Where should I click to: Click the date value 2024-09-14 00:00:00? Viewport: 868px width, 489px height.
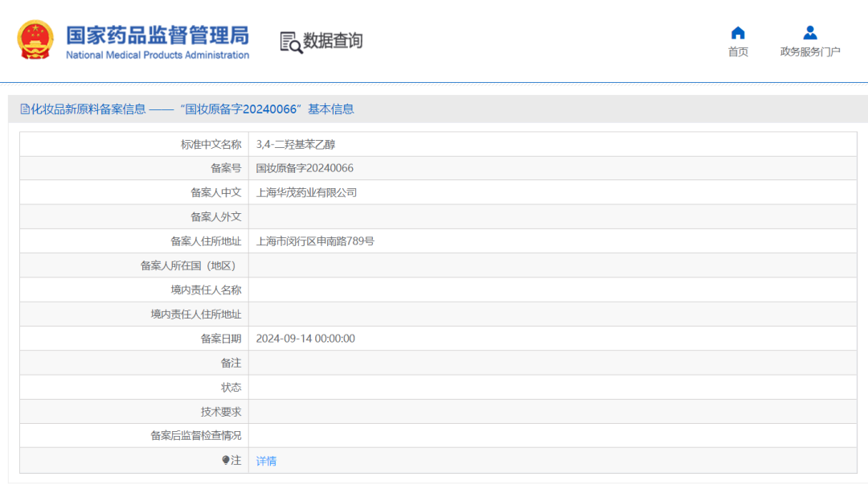coord(305,339)
